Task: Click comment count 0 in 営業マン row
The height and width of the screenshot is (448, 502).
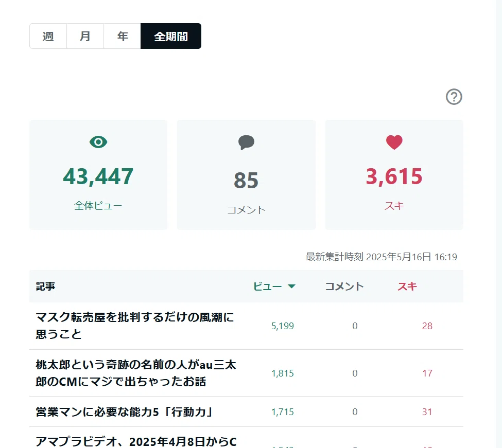Action: coord(355,412)
